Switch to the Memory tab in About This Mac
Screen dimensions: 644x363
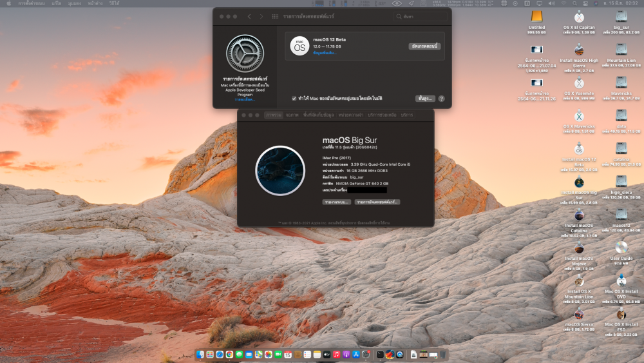(351, 115)
